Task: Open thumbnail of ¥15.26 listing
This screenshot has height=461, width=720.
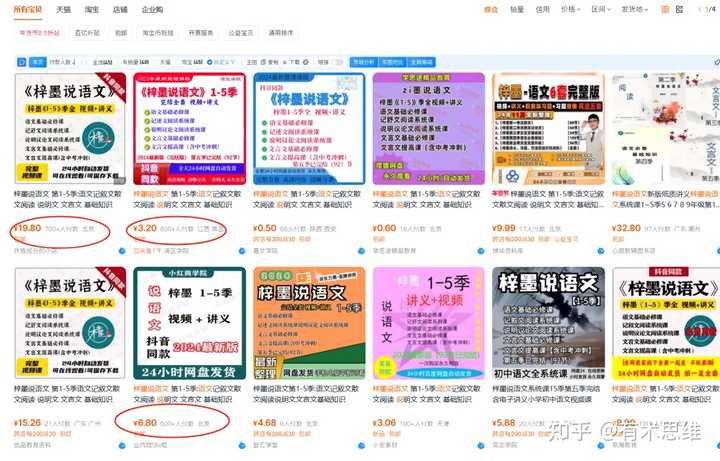Action: coord(70,323)
